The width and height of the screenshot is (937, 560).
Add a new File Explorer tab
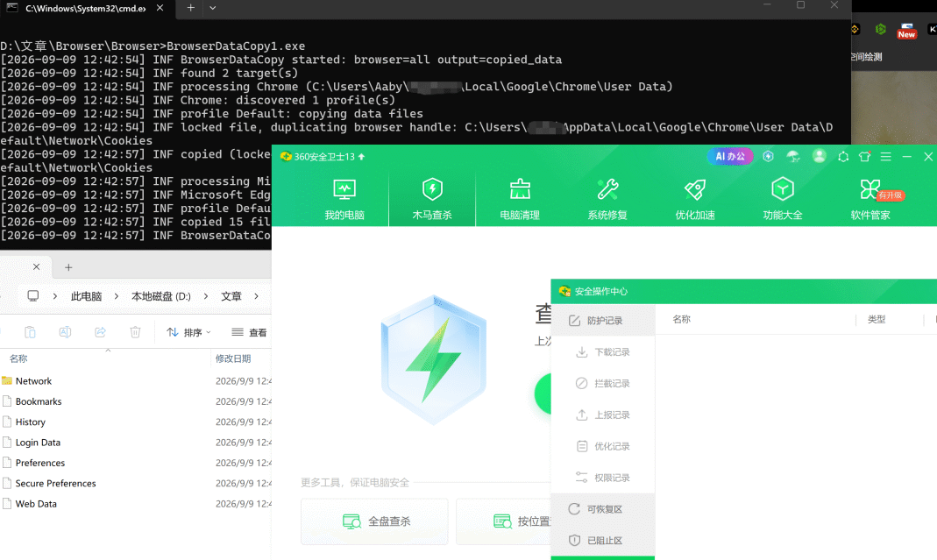(68, 267)
